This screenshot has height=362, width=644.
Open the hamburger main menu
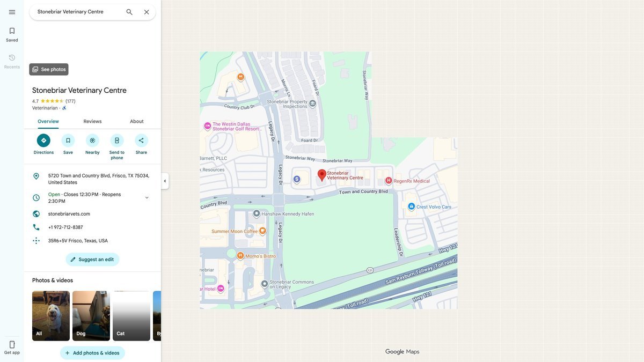[12, 12]
